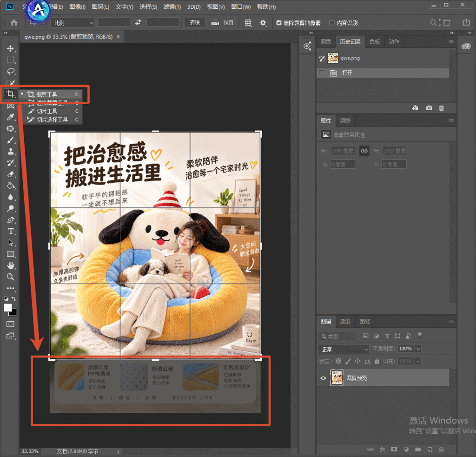This screenshot has height=457, width=476.
Task: Create new snapshot camera icon
Action: [429, 108]
